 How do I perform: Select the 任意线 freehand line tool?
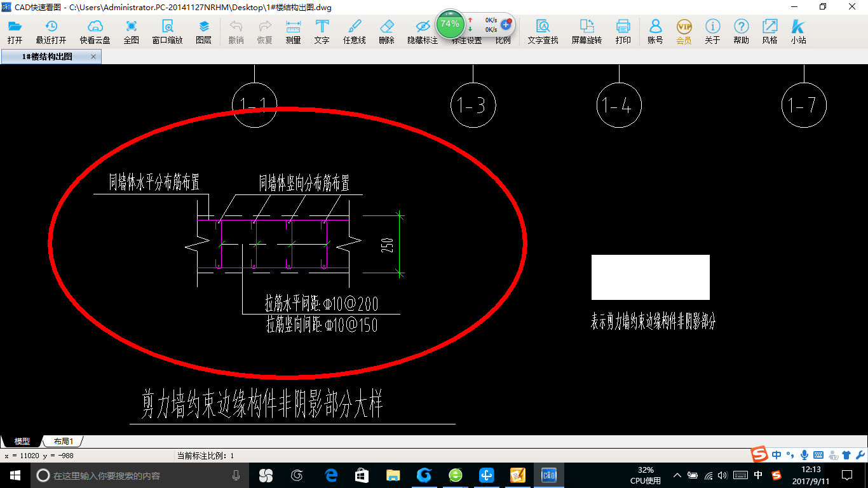point(355,31)
